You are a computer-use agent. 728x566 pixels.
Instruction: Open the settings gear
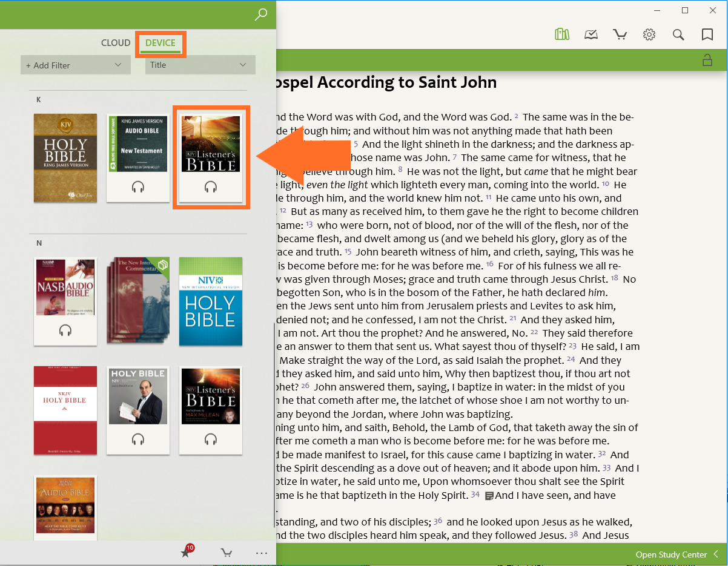pyautogui.click(x=649, y=35)
